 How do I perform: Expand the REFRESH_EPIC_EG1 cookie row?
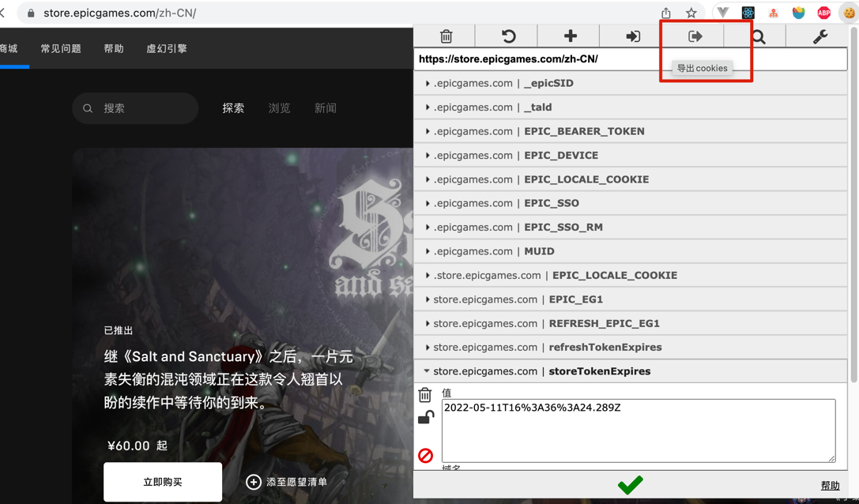click(x=630, y=323)
